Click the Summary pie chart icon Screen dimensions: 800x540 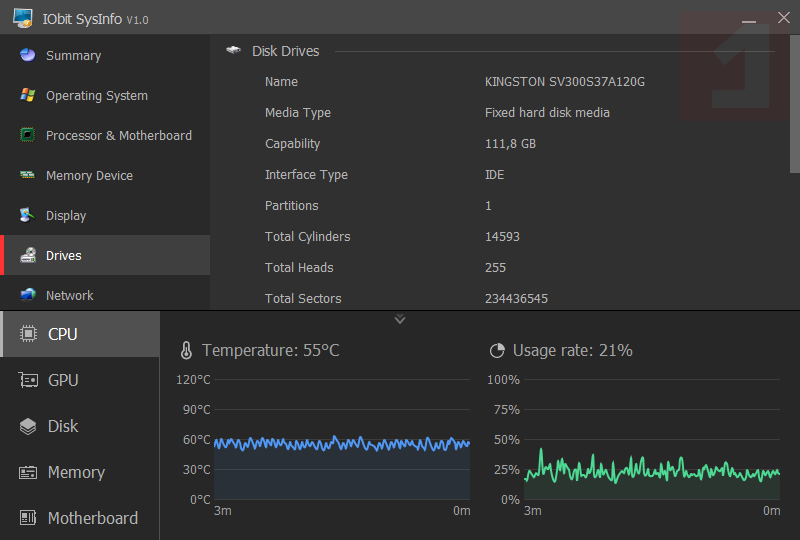tap(28, 55)
